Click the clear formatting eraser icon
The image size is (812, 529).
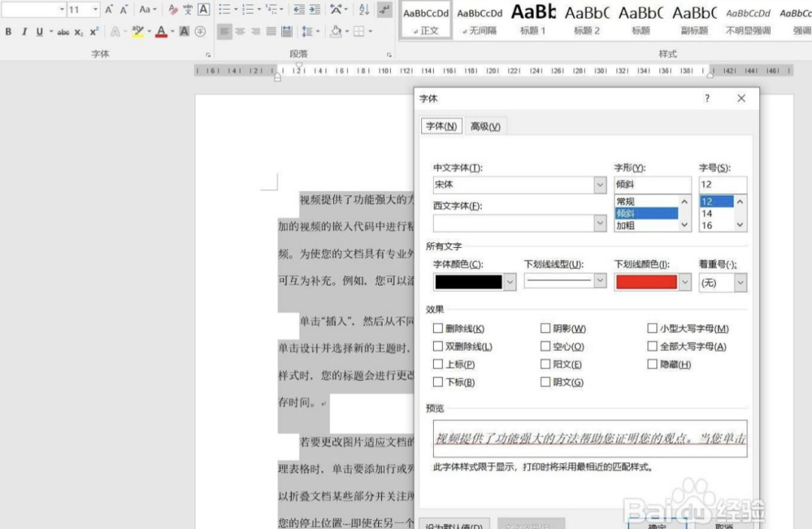(x=174, y=10)
